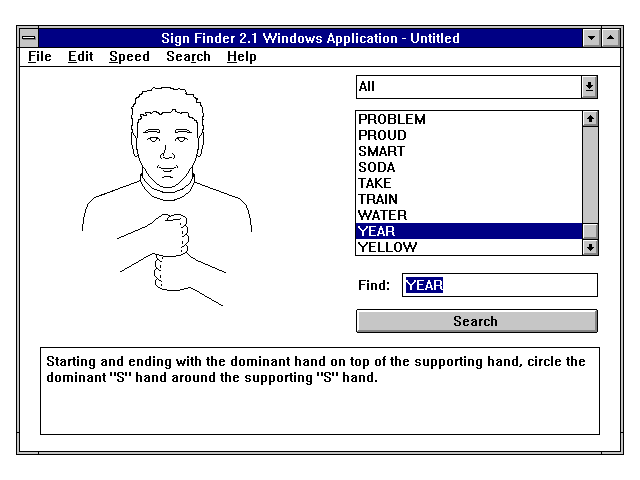Click the Search button
Viewport: 640px width, 480px height.
[x=476, y=321]
